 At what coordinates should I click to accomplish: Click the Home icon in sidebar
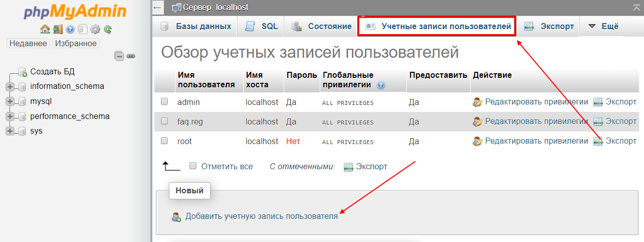[x=45, y=29]
